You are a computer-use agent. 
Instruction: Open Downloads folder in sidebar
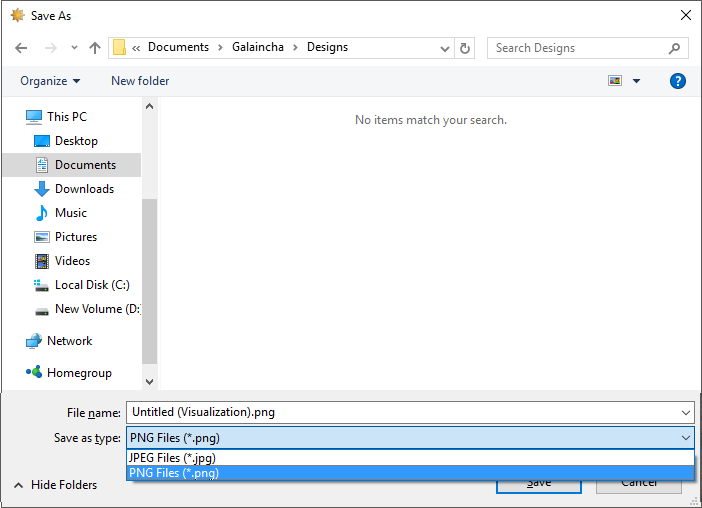click(x=84, y=189)
